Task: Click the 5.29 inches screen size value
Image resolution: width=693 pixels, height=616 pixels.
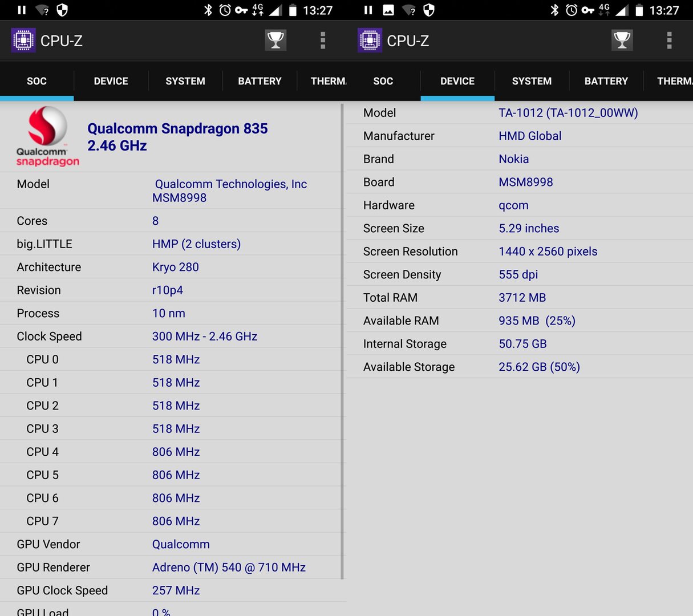Action: coord(529,228)
